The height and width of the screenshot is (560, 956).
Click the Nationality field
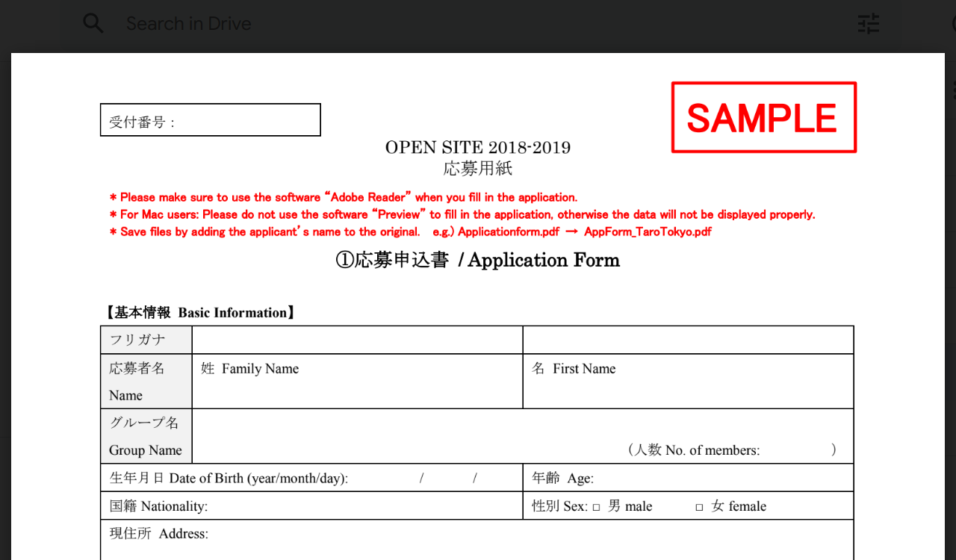(358, 506)
